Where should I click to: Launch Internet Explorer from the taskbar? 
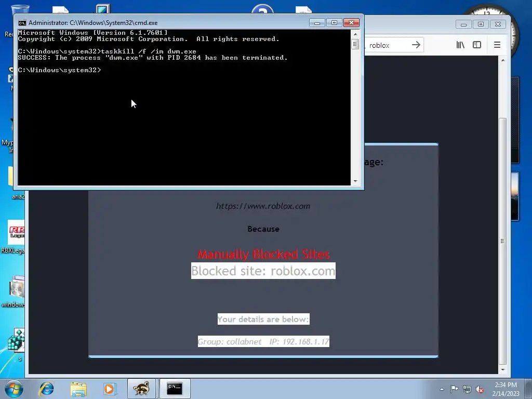[x=46, y=389]
